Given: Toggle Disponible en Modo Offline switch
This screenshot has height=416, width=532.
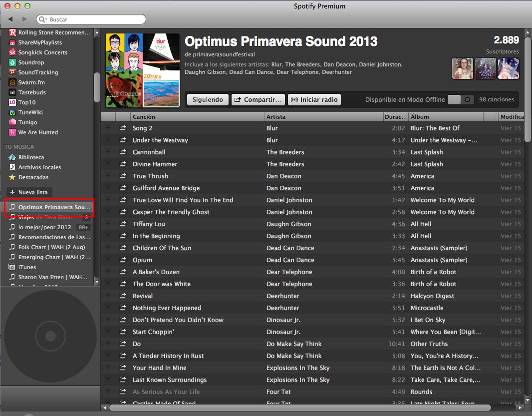Looking at the screenshot, I should pos(460,99).
